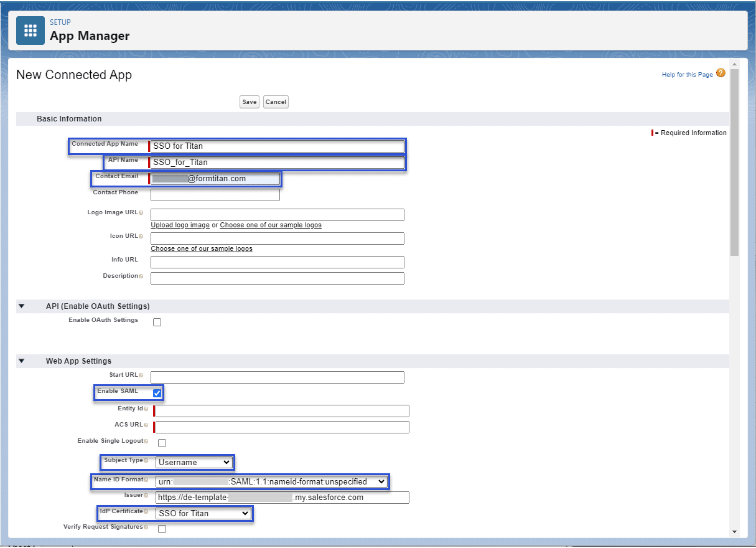Toggle the Enable Single Logout checkbox

[x=162, y=443]
